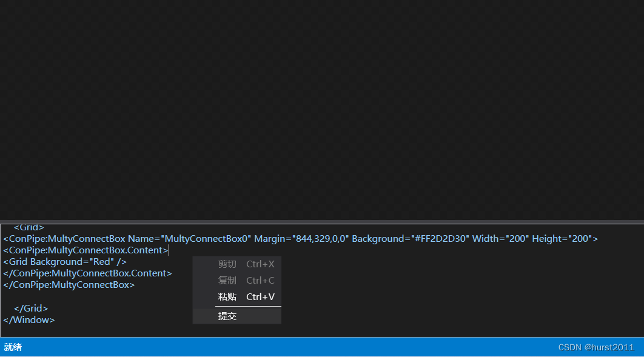Click 提交 (Submit) in context menu
The height and width of the screenshot is (357, 644).
(x=237, y=316)
